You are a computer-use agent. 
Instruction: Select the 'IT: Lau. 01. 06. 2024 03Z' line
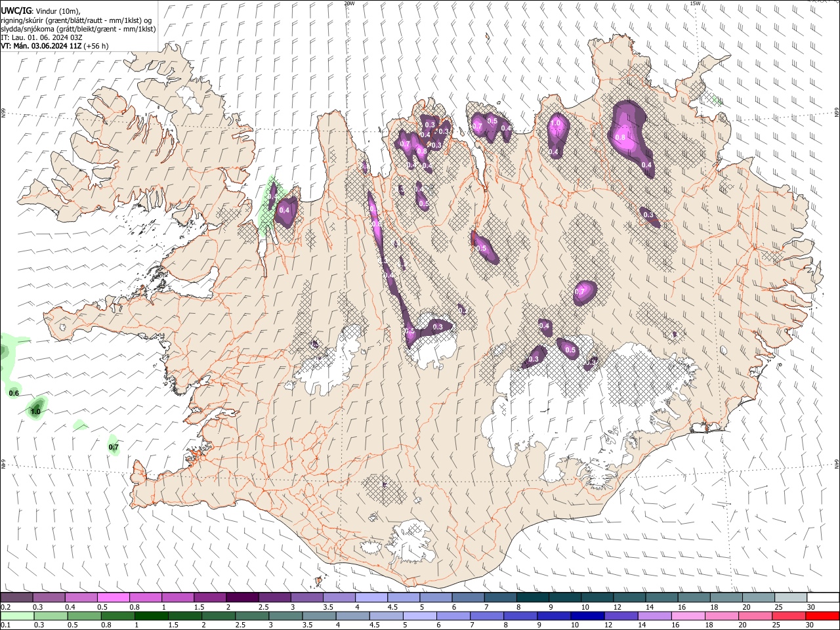41,37
